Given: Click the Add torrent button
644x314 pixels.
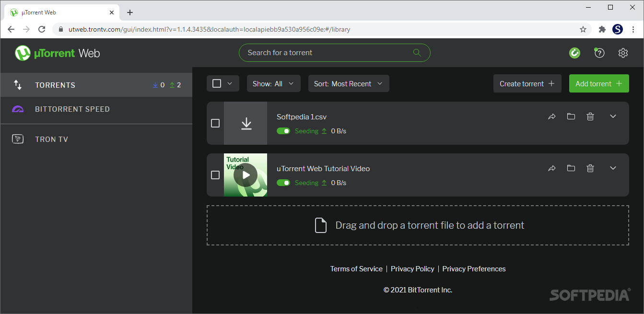Looking at the screenshot, I should click(x=599, y=83).
